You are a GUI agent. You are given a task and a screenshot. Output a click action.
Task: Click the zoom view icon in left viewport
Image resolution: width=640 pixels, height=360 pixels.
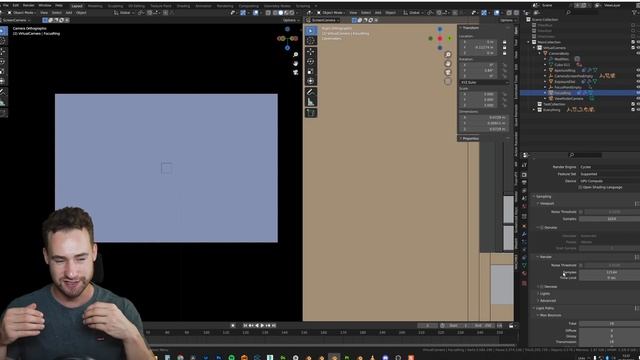pos(296,55)
